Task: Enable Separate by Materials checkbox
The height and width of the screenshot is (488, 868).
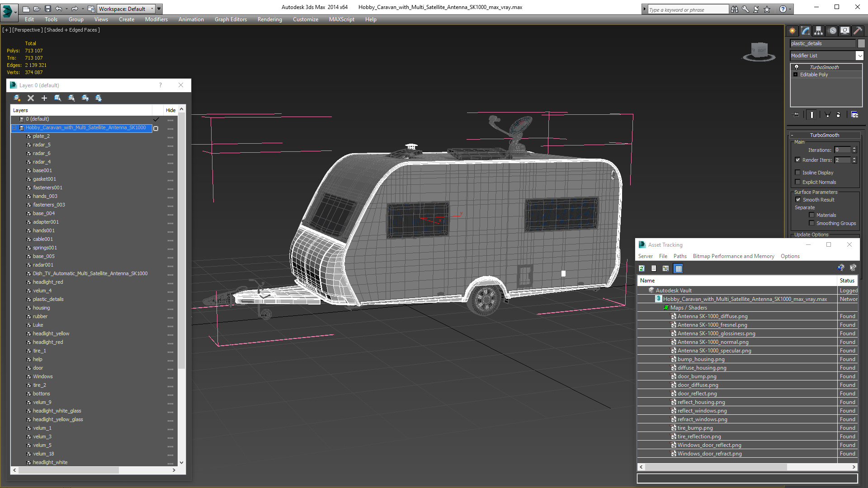Action: [x=812, y=215]
